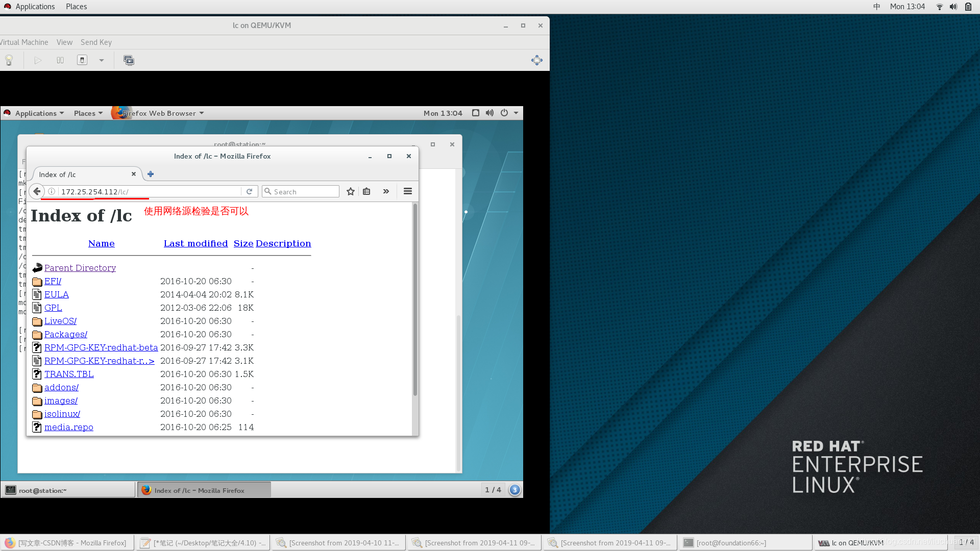This screenshot has height=551, width=980.
Task: Sort listing by Name column
Action: 102,243
